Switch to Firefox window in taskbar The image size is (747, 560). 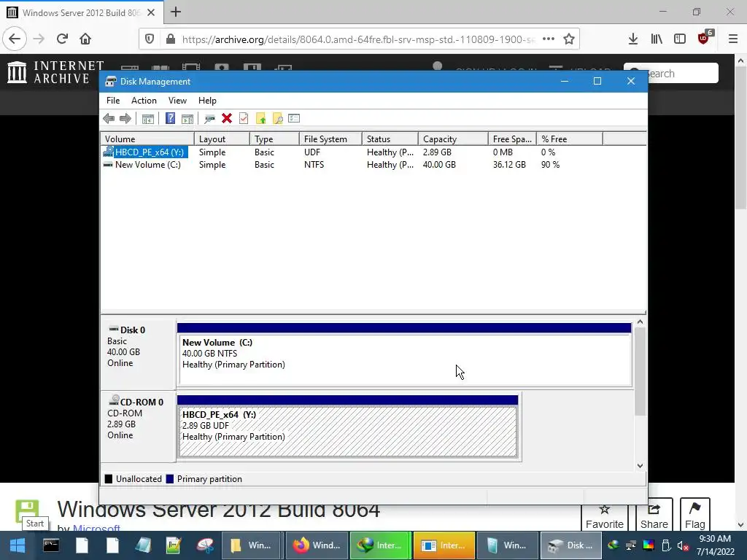(x=317, y=545)
